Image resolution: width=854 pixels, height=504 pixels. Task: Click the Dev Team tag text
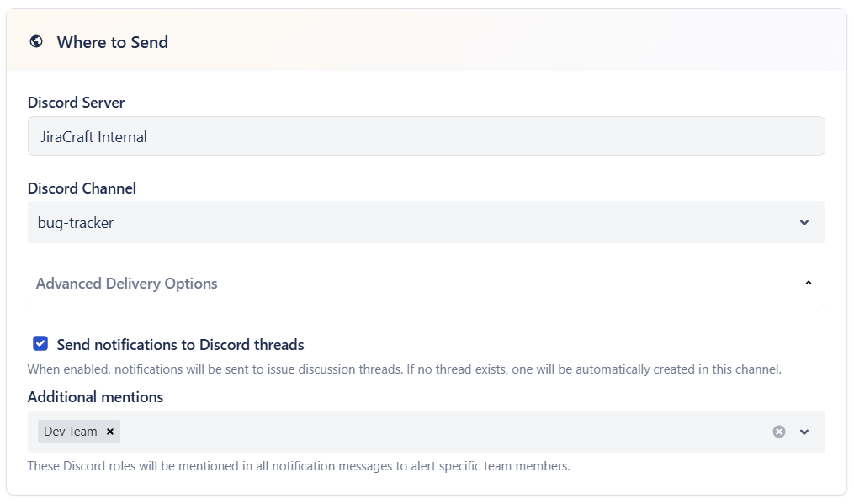(71, 432)
